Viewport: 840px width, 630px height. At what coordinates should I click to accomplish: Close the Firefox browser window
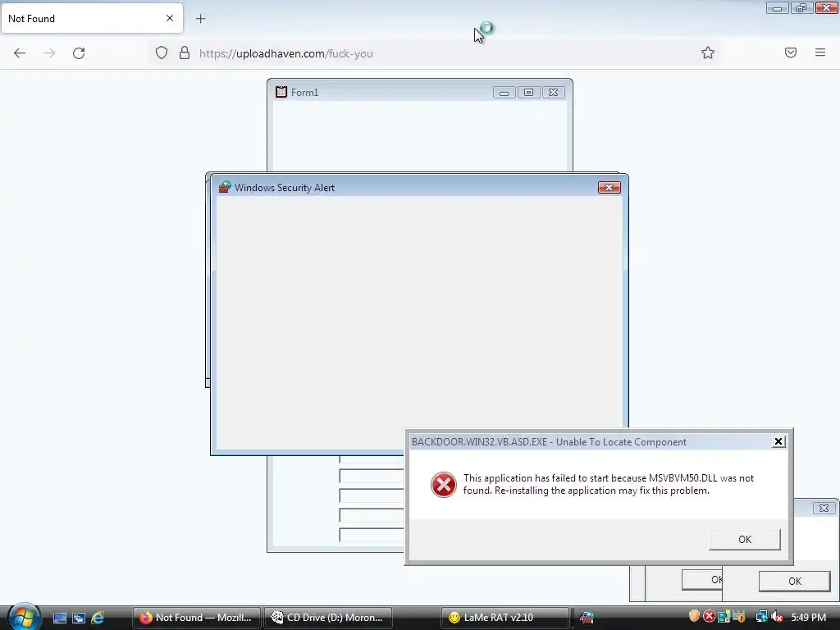click(827, 8)
